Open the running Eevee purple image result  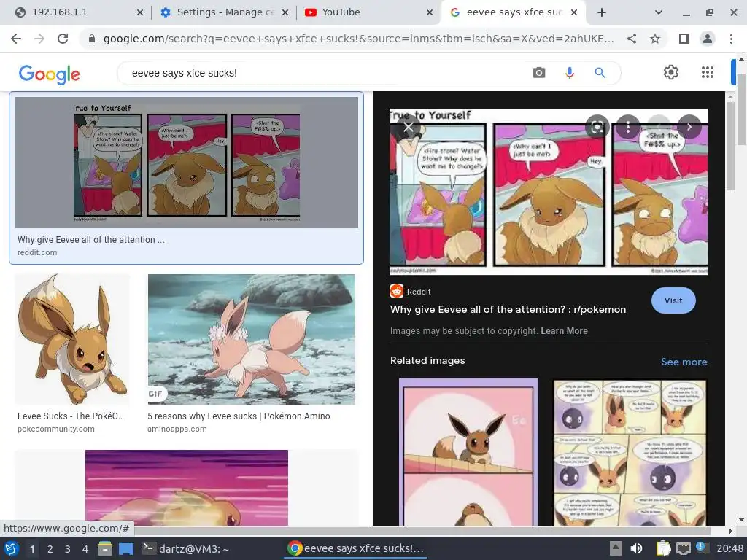(x=186, y=488)
